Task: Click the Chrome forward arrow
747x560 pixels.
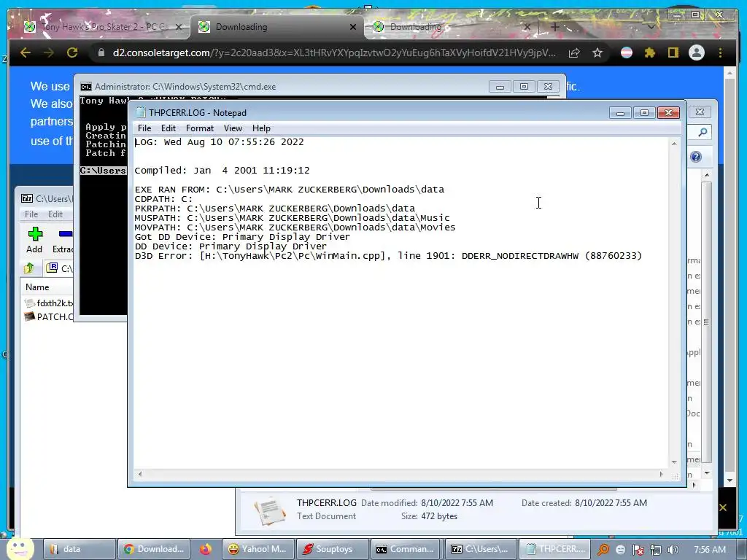Action: [49, 52]
